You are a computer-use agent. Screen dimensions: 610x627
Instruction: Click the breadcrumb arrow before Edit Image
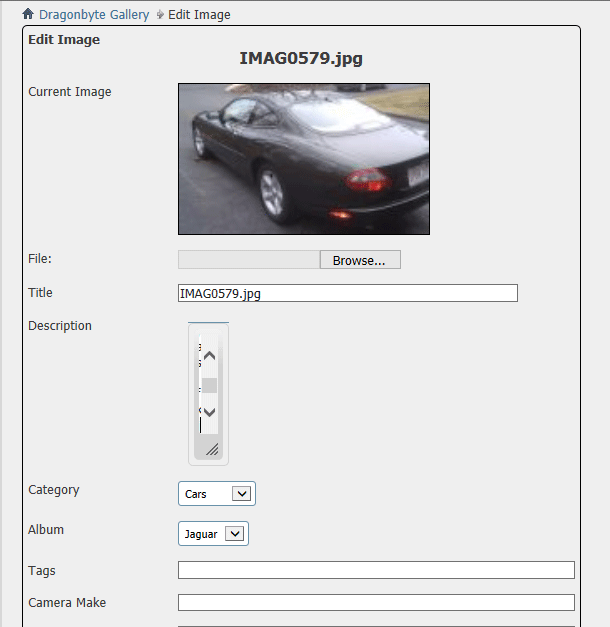click(x=160, y=15)
